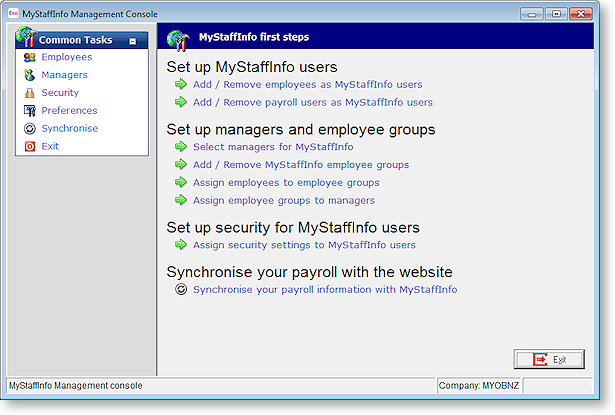Click the Employees icon in Common Tasks
Image resolution: width=615 pixels, height=415 pixels.
pos(31,57)
